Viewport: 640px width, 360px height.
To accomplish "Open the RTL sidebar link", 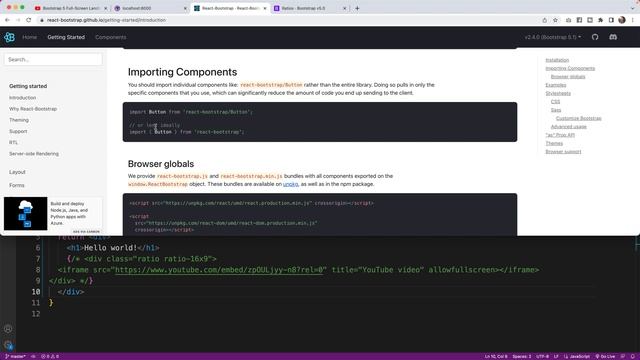I will click(x=13, y=142).
